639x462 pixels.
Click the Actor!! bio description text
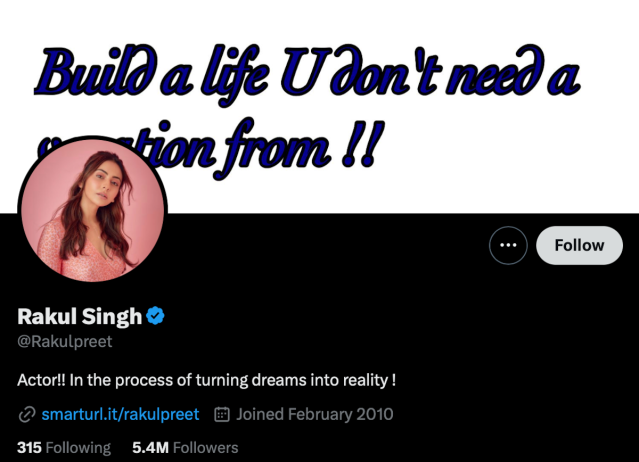click(x=207, y=380)
